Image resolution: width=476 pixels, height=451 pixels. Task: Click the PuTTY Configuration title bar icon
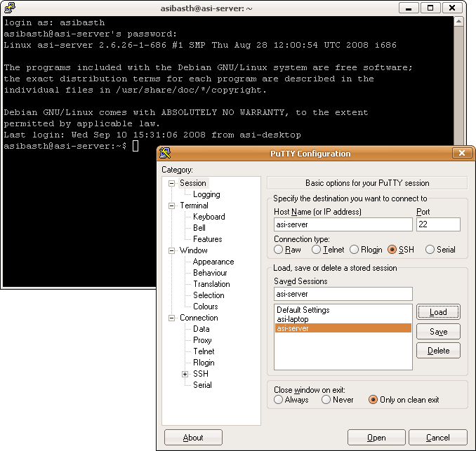click(x=165, y=154)
